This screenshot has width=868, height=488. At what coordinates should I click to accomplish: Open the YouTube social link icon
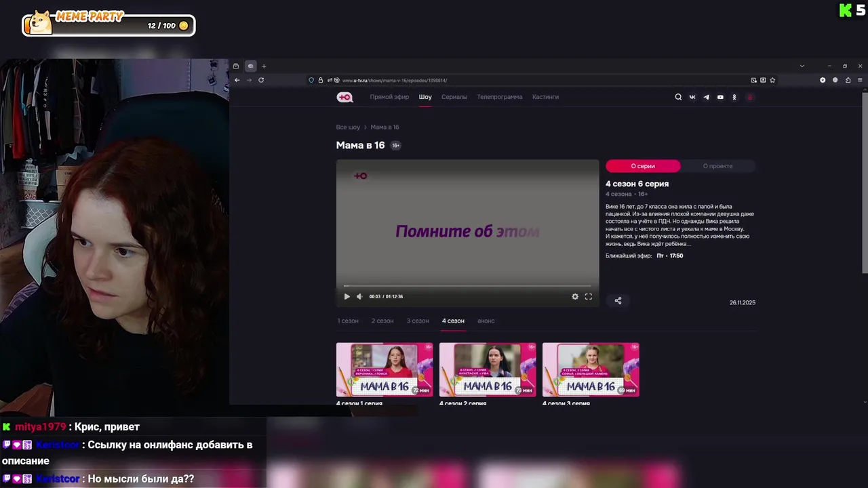[720, 97]
